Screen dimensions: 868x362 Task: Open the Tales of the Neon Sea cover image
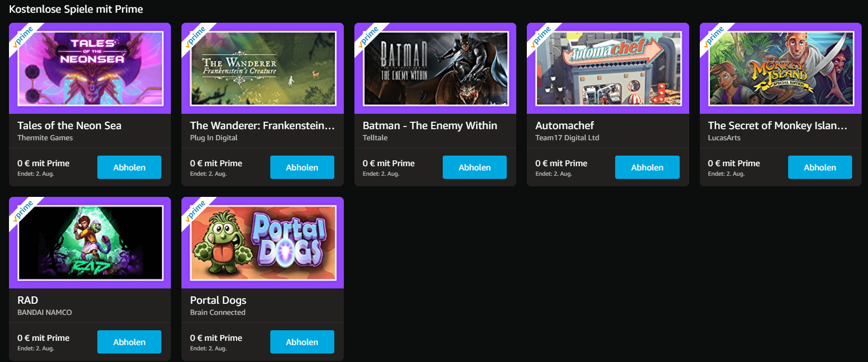coord(90,68)
